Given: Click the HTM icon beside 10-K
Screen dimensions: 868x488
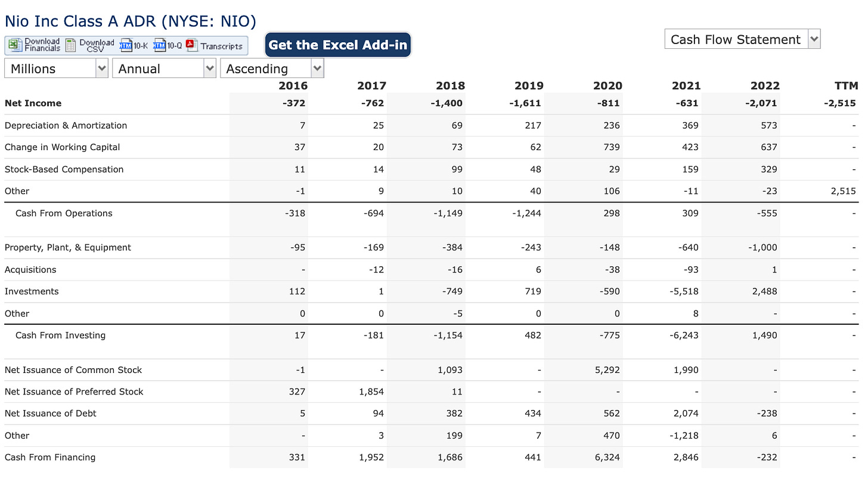Looking at the screenshot, I should tap(126, 45).
